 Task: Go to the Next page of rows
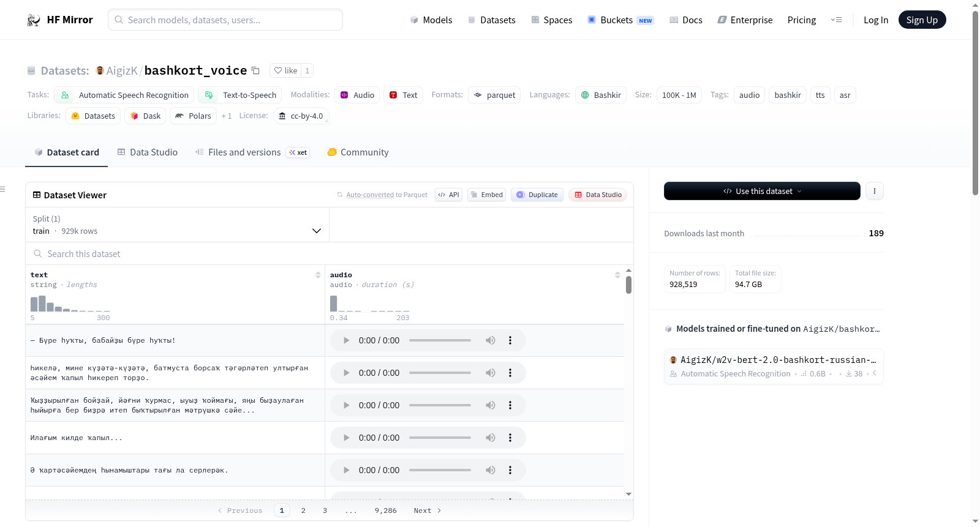pyautogui.click(x=428, y=510)
